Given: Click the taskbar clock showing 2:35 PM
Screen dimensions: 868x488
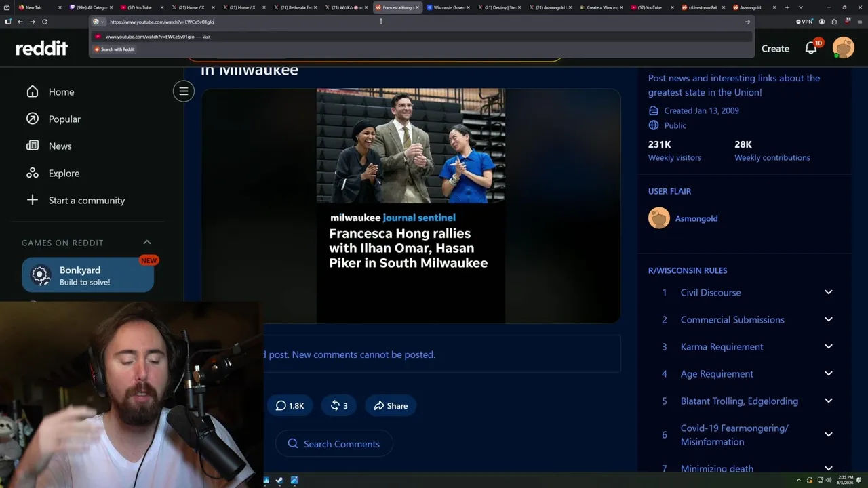Looking at the screenshot, I should coord(846,480).
